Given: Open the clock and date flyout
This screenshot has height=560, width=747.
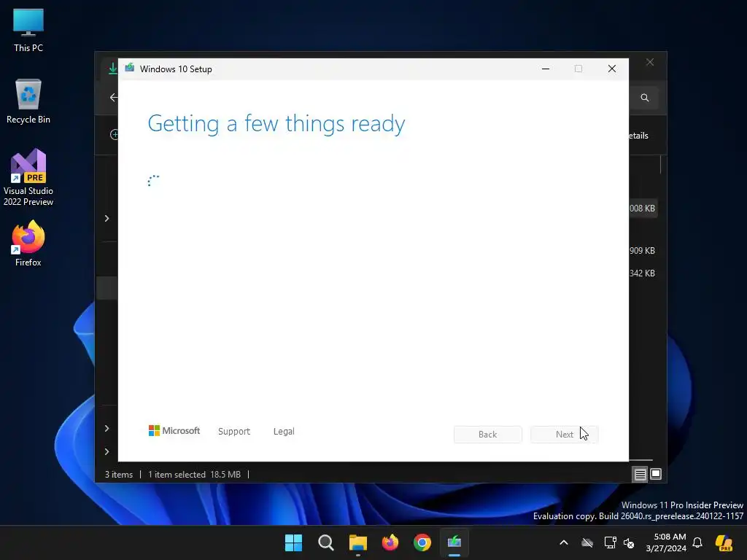Looking at the screenshot, I should [x=666, y=542].
